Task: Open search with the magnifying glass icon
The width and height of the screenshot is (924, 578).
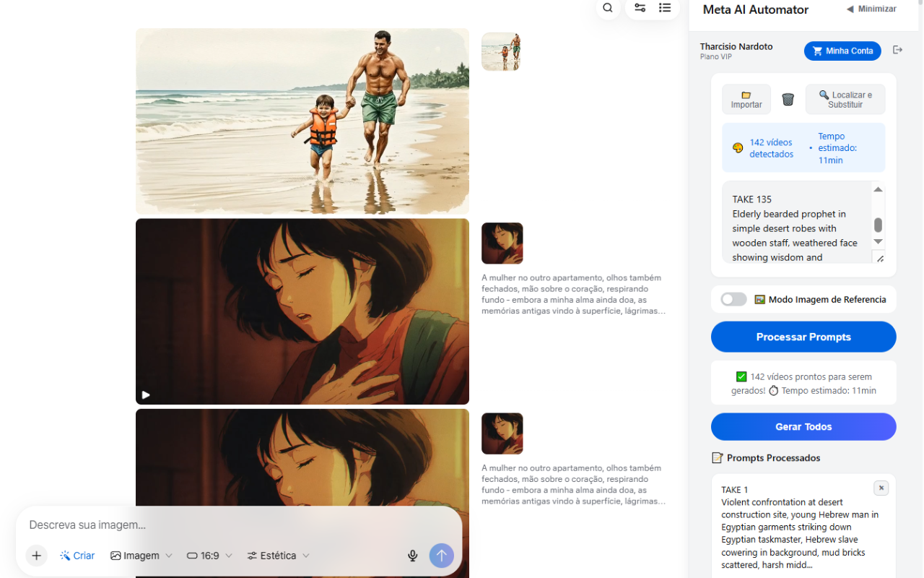Action: [x=608, y=7]
